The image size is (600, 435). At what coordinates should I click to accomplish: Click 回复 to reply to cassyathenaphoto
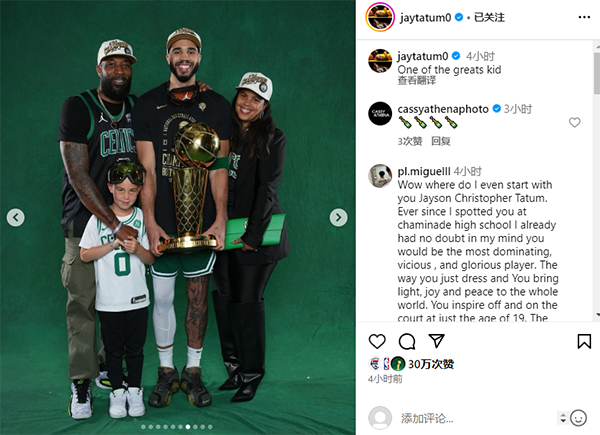441,141
